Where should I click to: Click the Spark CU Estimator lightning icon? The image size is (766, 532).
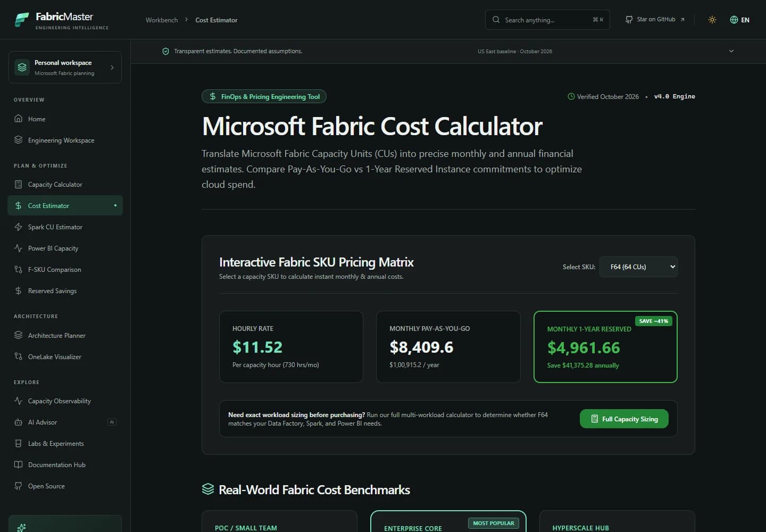click(x=19, y=227)
